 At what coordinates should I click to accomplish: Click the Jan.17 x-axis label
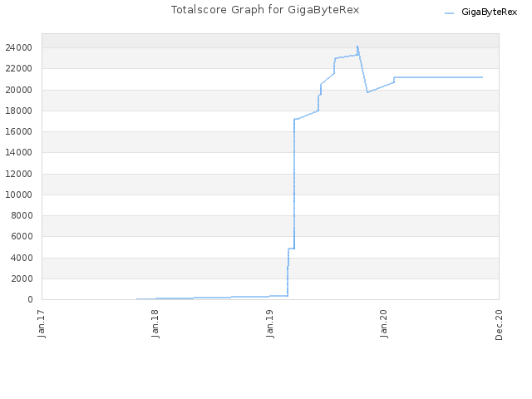42,323
